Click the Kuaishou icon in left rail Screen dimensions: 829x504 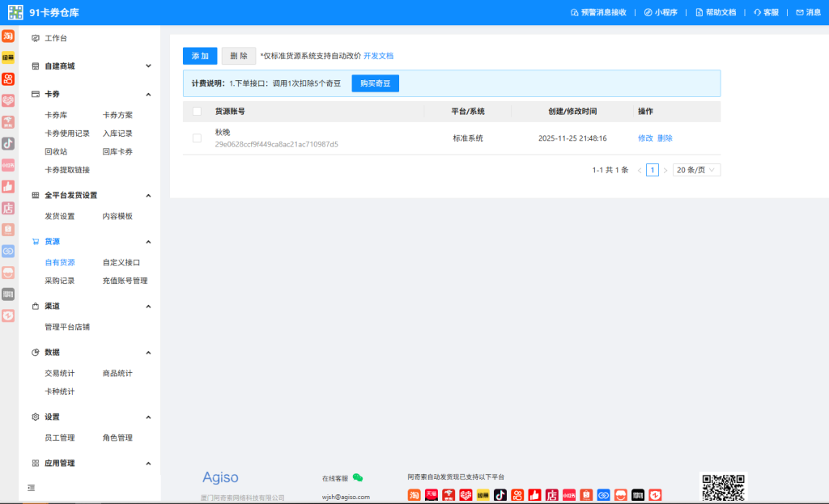coord(8,79)
